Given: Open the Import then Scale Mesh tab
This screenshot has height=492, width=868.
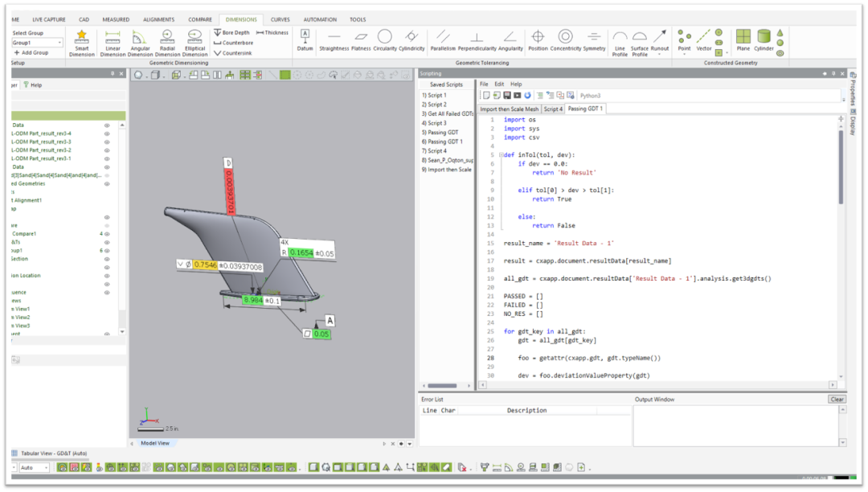Looking at the screenshot, I should coord(509,109).
